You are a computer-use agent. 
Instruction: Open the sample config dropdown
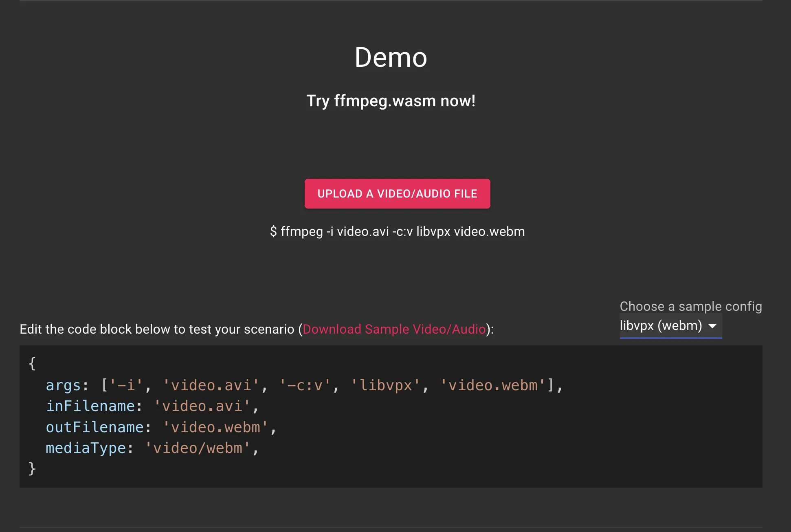(x=670, y=325)
